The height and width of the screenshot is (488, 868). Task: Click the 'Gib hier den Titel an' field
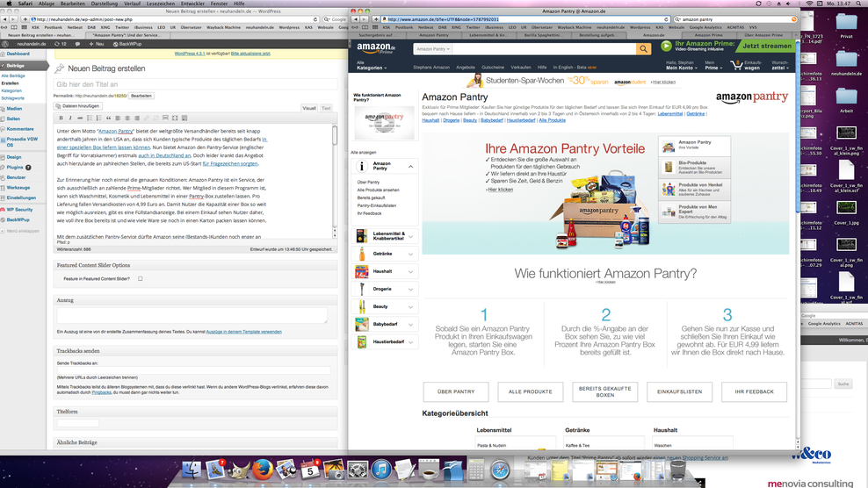point(195,84)
